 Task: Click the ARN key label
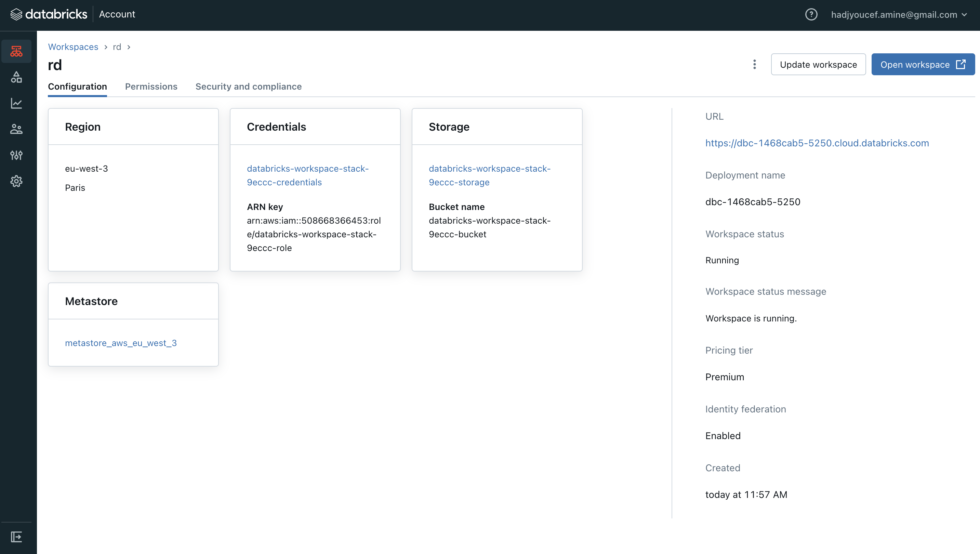coord(265,207)
